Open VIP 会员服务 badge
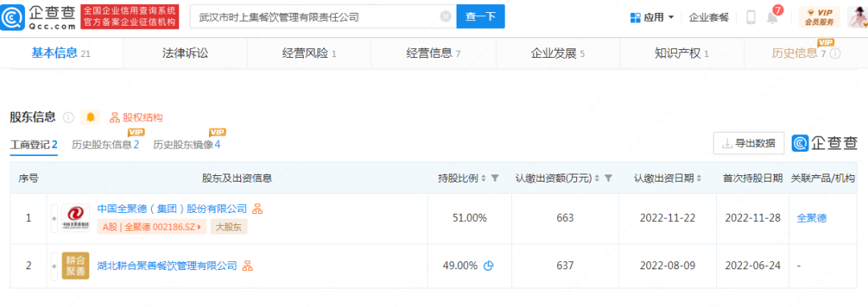 click(x=819, y=17)
